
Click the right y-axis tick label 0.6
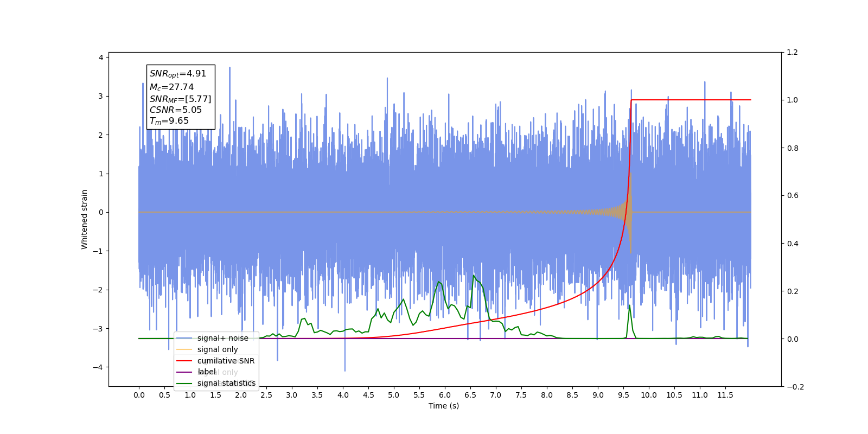793,195
